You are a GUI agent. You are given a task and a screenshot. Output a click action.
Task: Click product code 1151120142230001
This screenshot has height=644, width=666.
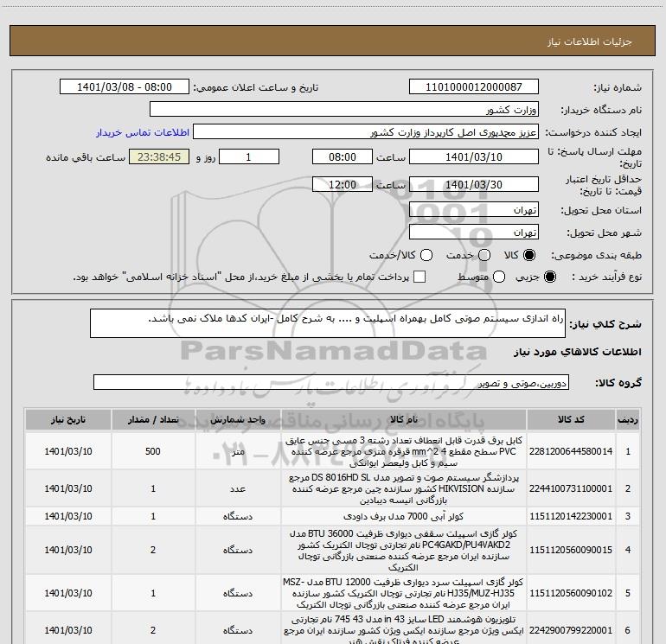[x=571, y=516]
